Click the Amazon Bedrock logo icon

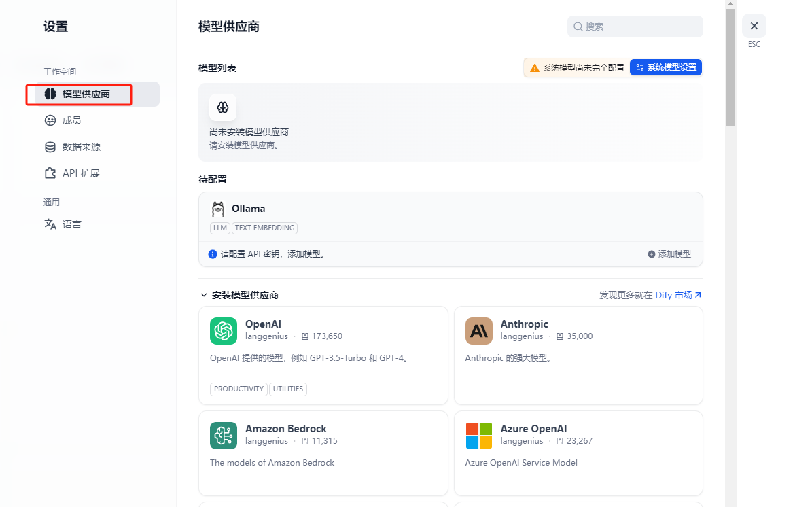(223, 436)
